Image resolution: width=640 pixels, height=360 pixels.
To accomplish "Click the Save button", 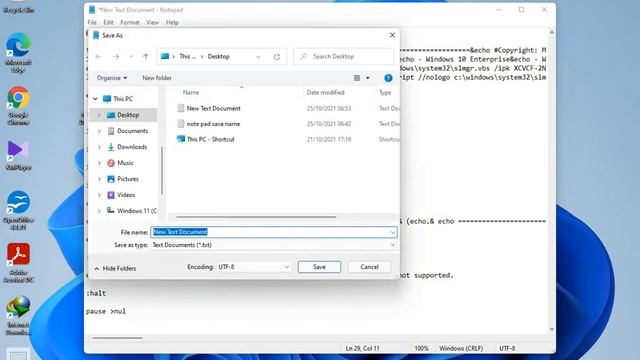I will click(x=319, y=267).
